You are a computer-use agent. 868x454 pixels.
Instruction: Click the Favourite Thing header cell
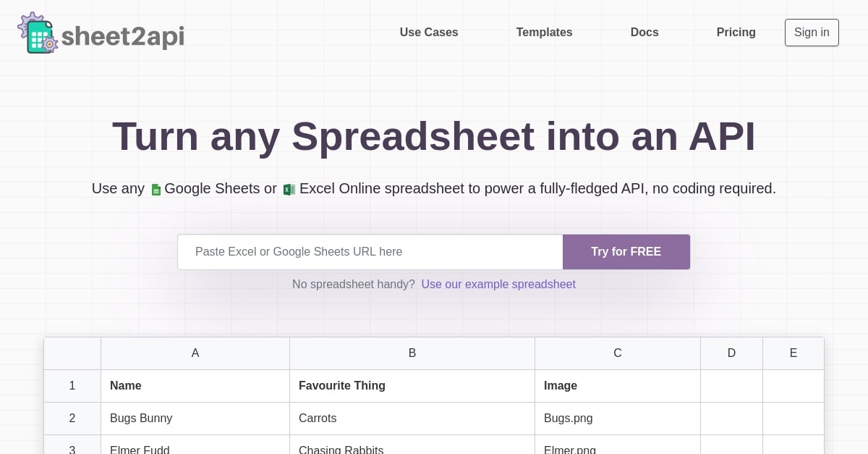click(412, 386)
